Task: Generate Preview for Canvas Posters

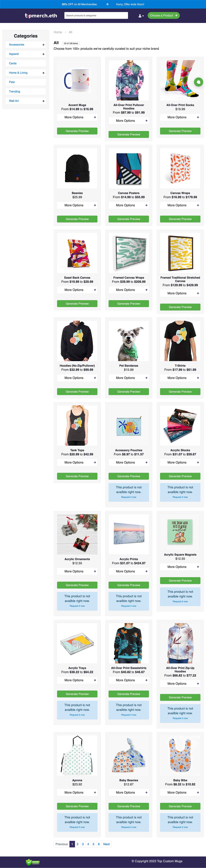Action: tap(129, 219)
